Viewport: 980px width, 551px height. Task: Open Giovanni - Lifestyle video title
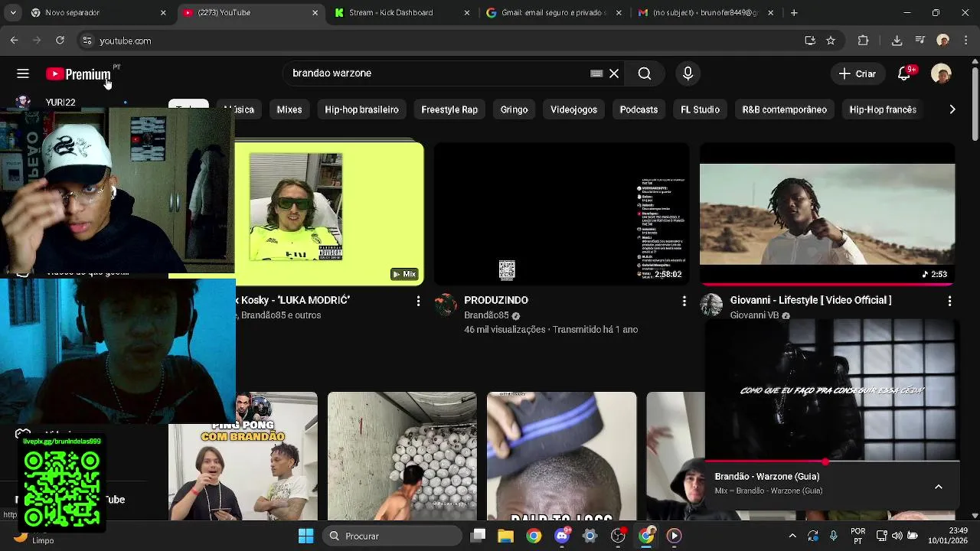point(811,300)
